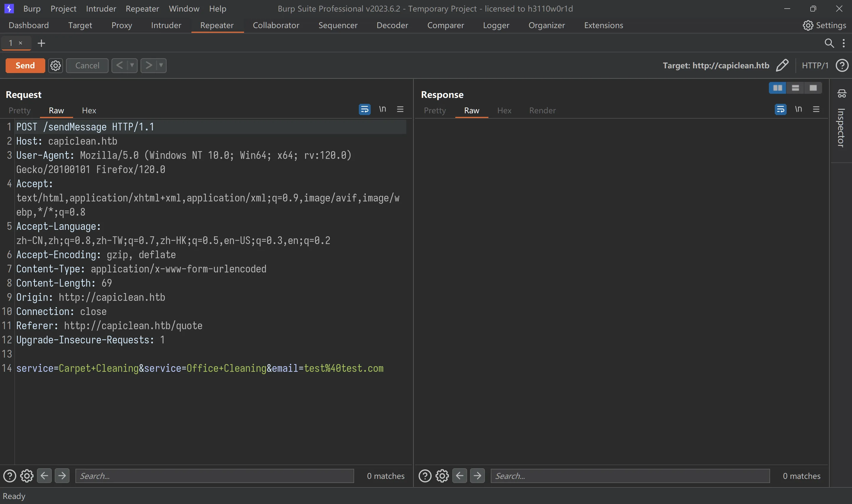
Task: Select combined tabbed layout view
Action: pos(813,88)
